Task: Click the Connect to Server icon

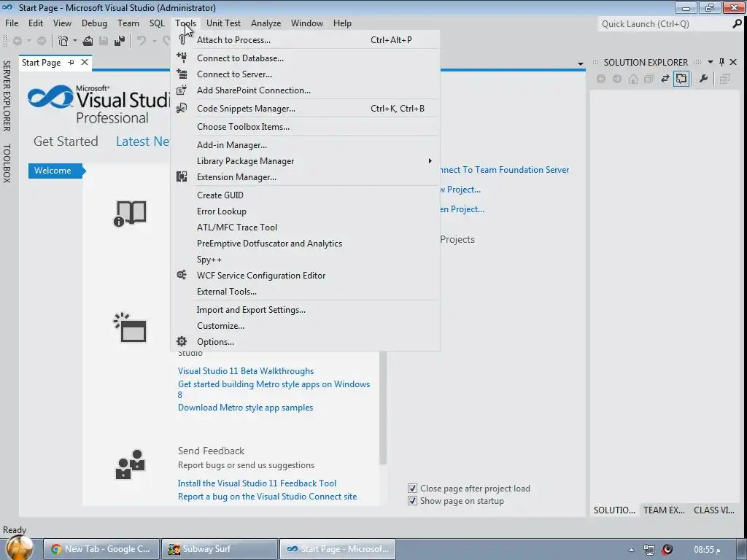Action: pyautogui.click(x=182, y=74)
